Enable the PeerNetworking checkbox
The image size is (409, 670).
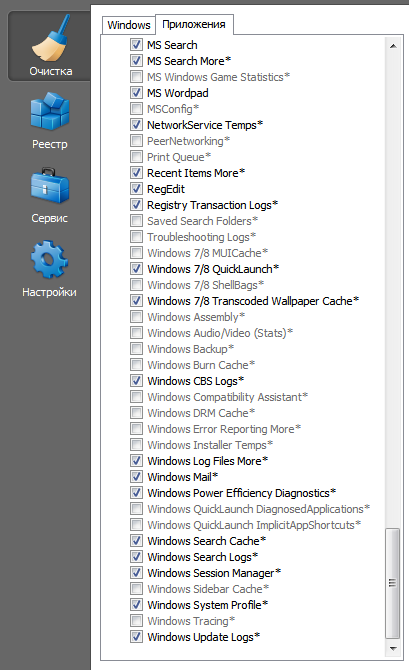tap(136, 141)
